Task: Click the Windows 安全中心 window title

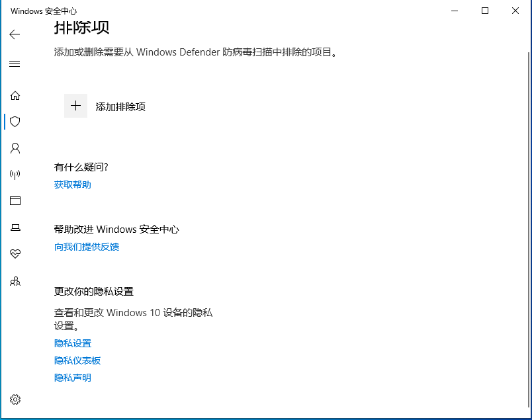Action: pyautogui.click(x=44, y=11)
